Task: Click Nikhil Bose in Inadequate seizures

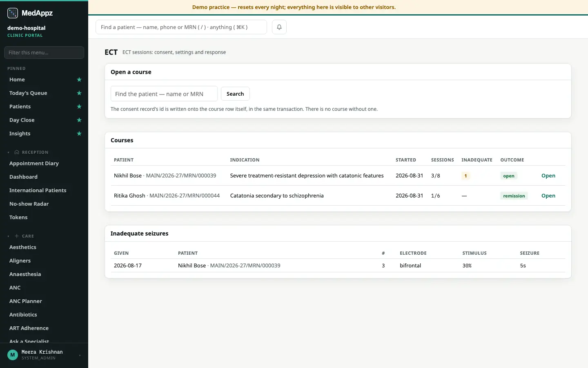Action: click(x=192, y=266)
